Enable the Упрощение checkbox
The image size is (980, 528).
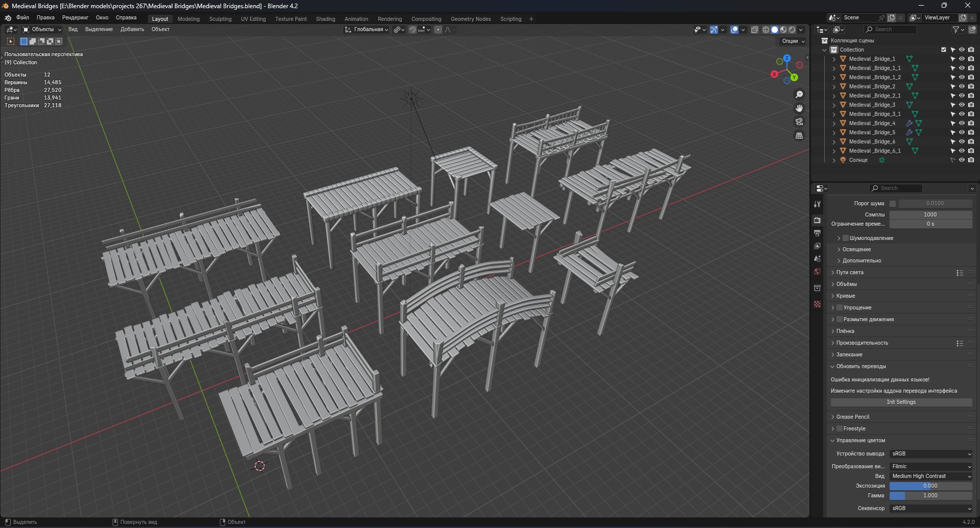click(x=840, y=307)
